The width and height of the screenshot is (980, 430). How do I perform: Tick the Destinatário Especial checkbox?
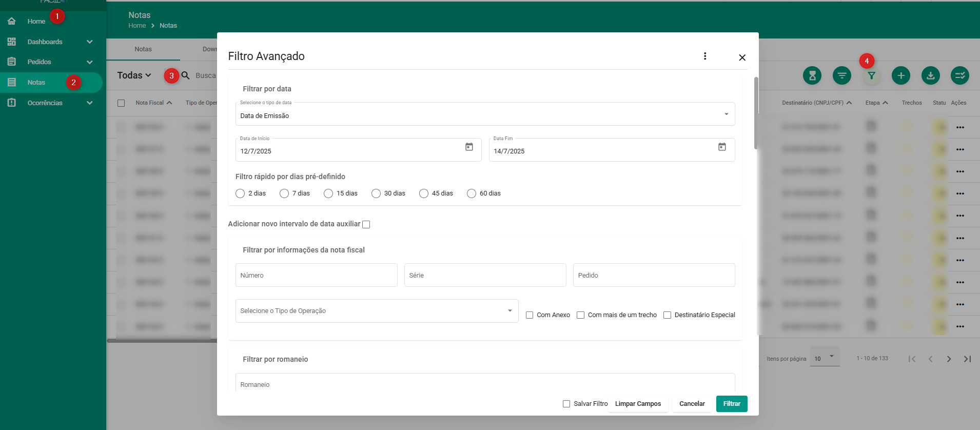tap(667, 315)
